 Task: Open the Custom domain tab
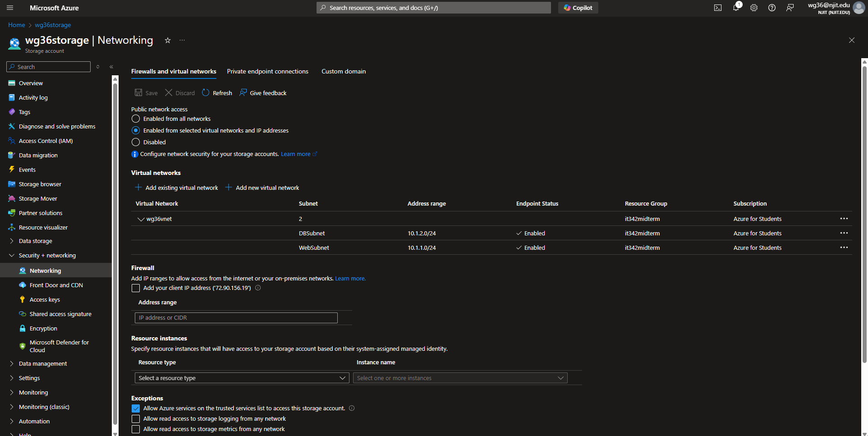pyautogui.click(x=343, y=71)
